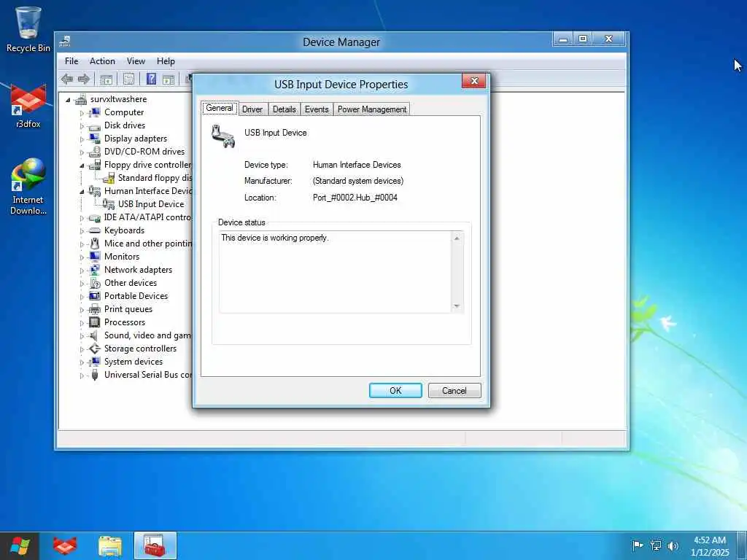Open the Action menu

pos(102,61)
